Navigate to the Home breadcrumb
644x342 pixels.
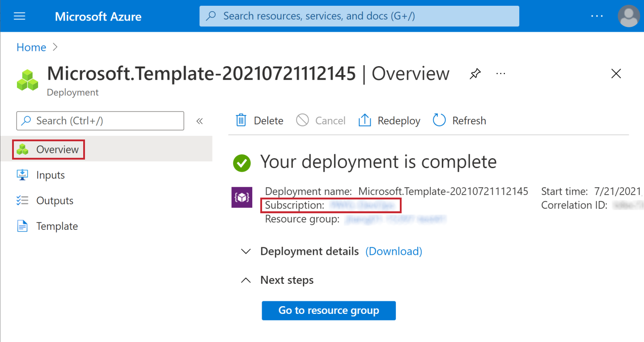[31, 47]
